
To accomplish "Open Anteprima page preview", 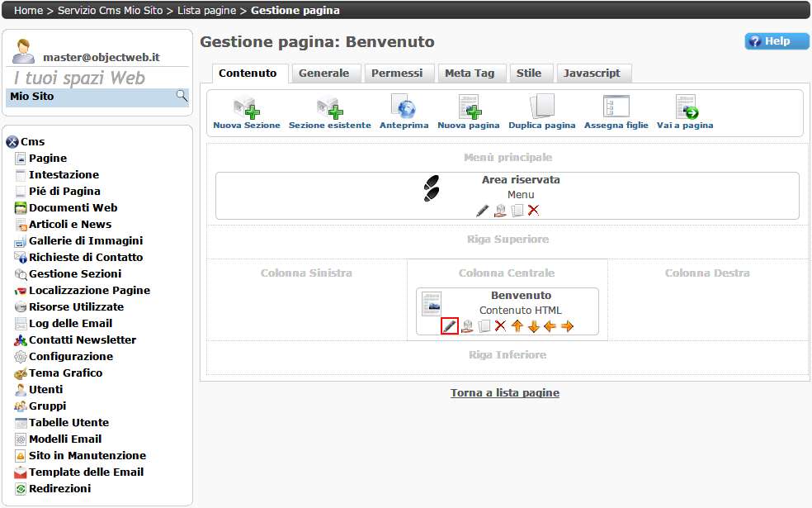I will pos(404,108).
